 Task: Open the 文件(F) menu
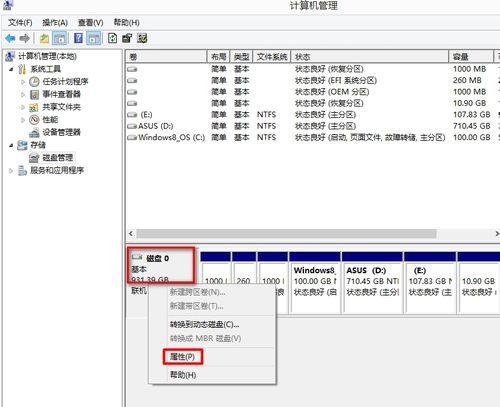point(20,23)
